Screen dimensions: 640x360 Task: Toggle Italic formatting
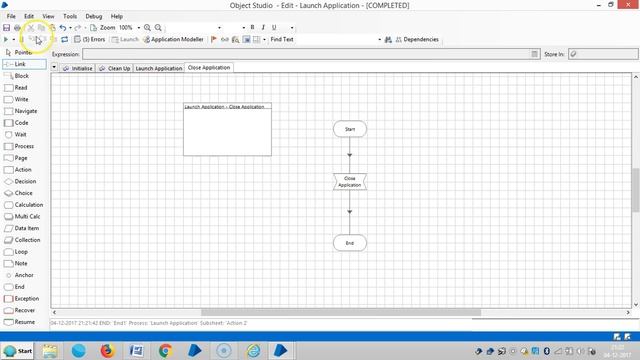pos(263,27)
